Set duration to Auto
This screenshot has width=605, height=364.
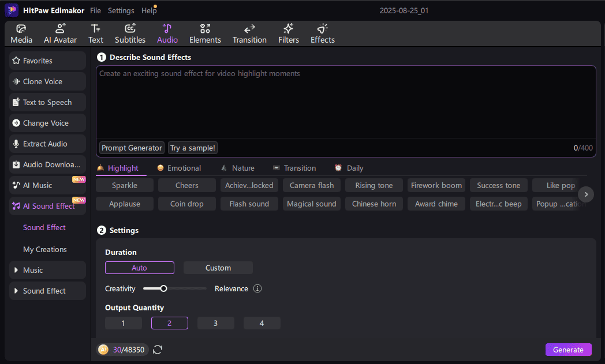139,268
